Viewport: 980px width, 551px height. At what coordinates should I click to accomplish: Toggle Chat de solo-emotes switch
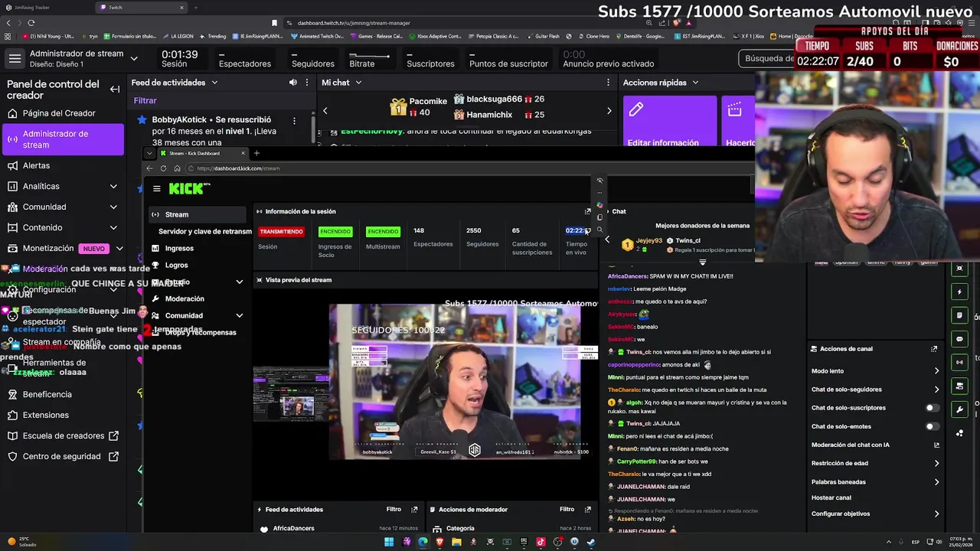[932, 426]
